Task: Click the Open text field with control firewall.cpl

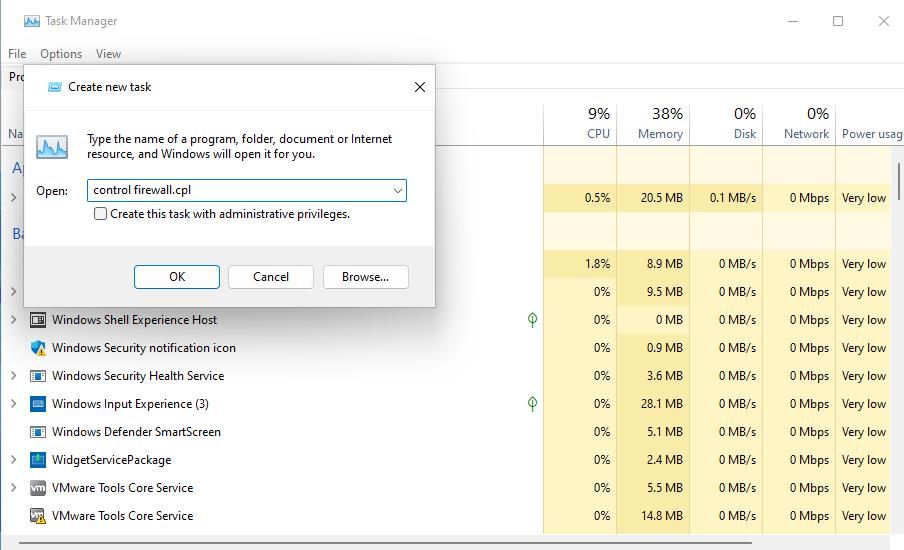Action: tap(238, 190)
